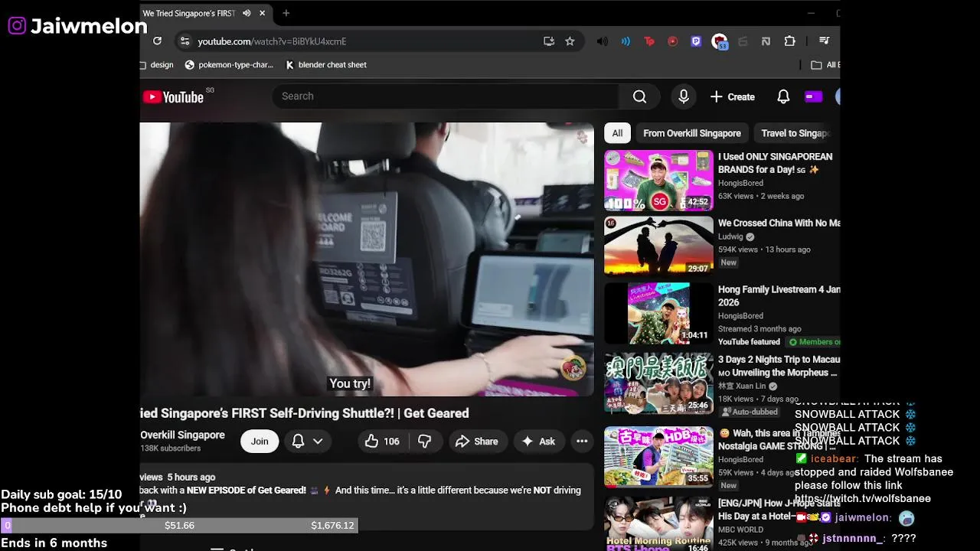The image size is (980, 551).
Task: Open the MBC WORLD J-Hope video thumbnail
Action: tap(658, 524)
